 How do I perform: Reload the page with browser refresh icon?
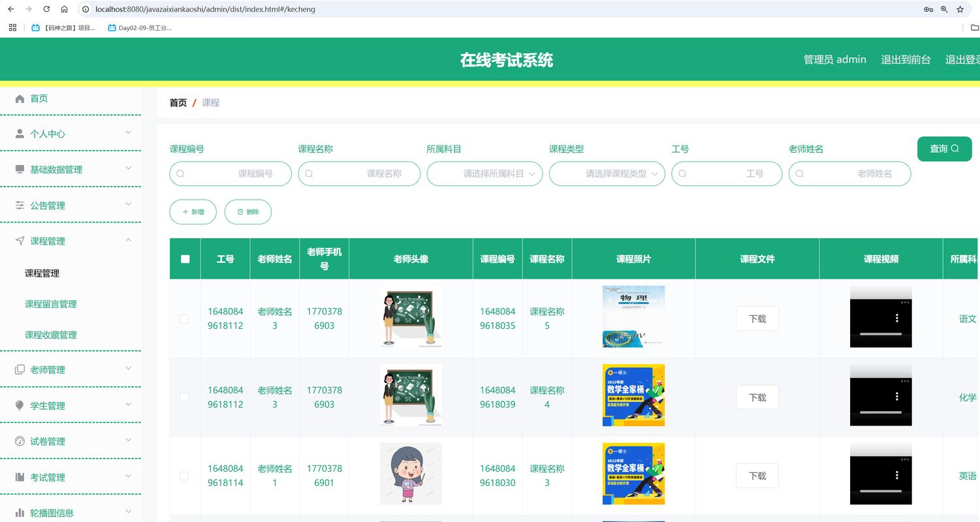pyautogui.click(x=46, y=9)
